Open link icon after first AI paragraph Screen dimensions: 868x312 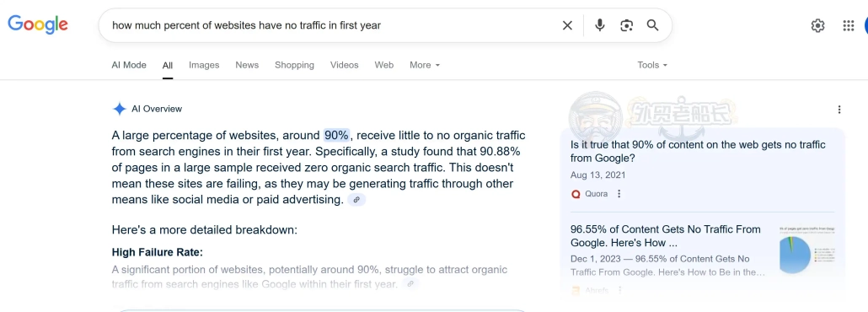(x=356, y=200)
